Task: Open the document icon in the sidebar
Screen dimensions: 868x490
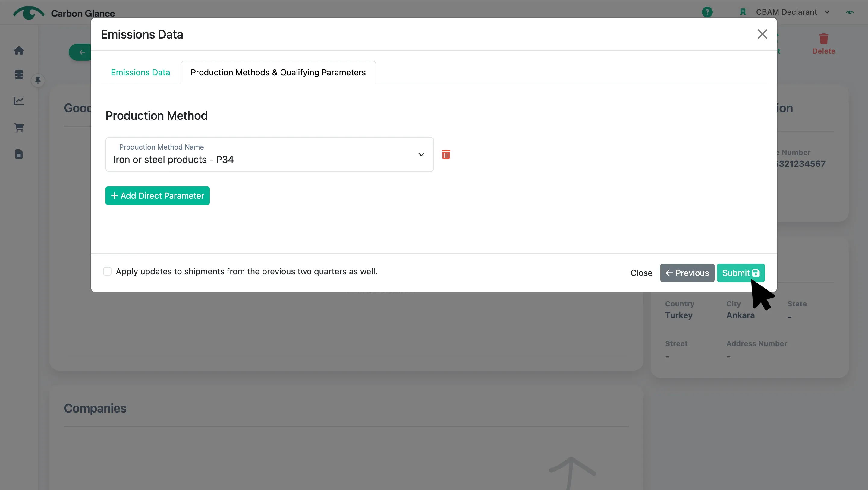Action: click(x=19, y=154)
